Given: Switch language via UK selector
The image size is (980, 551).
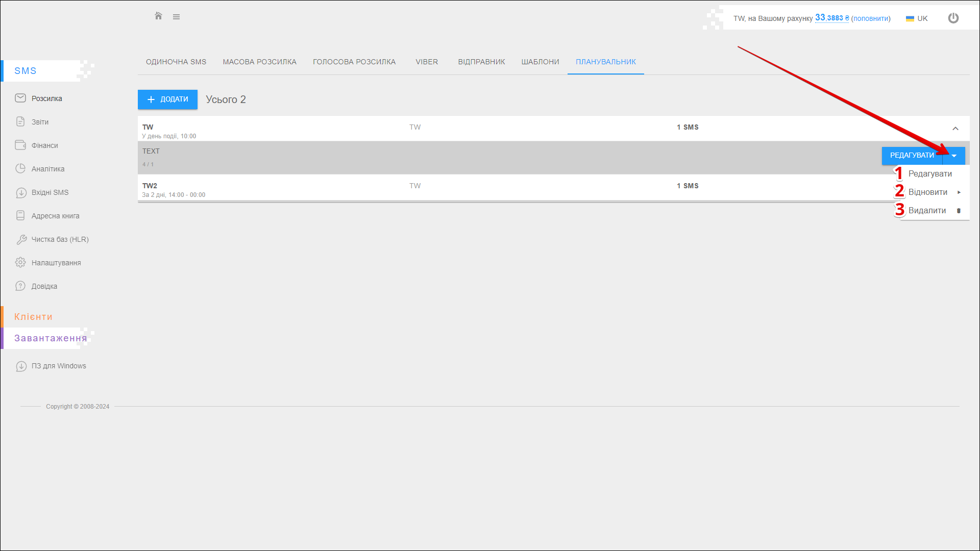Looking at the screenshot, I should [x=917, y=18].
